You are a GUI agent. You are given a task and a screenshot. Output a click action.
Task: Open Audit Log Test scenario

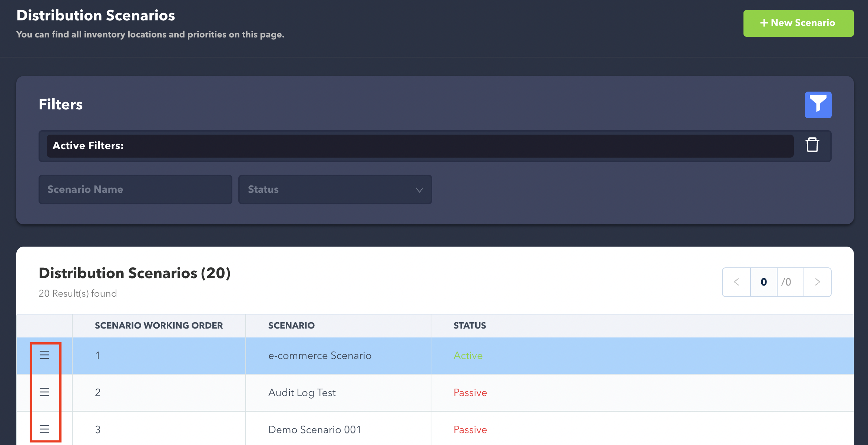[302, 393]
